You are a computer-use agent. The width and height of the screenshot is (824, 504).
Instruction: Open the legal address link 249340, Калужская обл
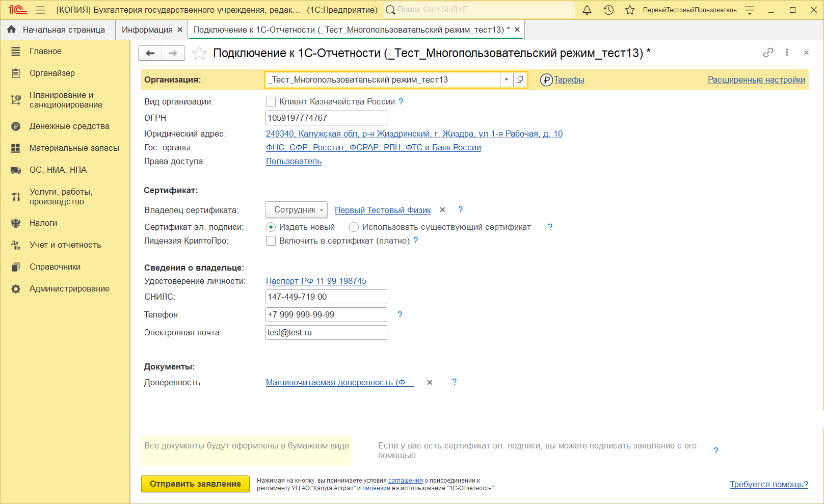click(414, 134)
